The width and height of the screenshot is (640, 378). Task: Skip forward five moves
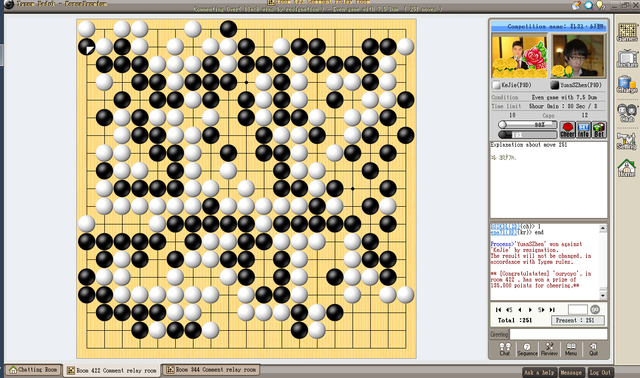coord(541,310)
